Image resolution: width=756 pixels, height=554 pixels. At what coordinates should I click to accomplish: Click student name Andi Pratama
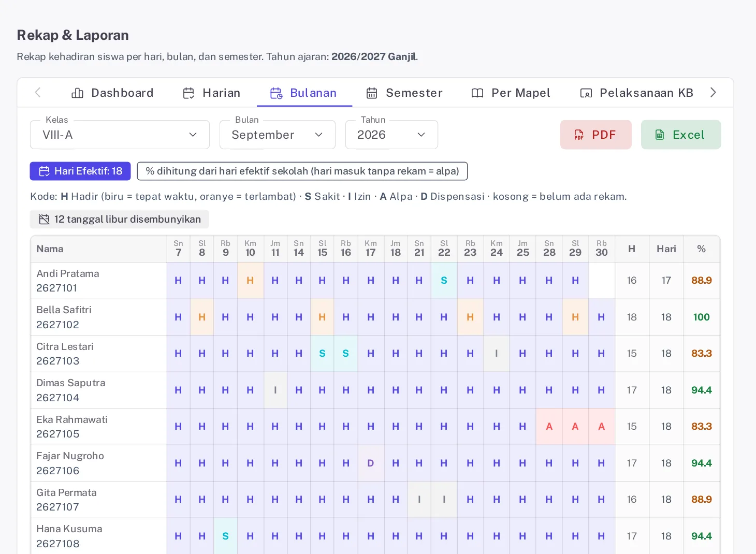68,273
